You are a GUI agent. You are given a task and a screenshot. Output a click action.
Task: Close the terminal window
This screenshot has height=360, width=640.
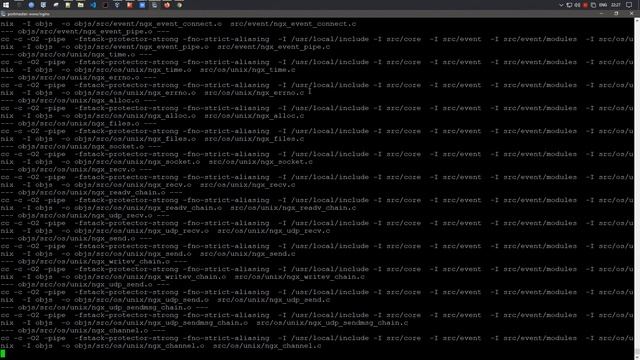[x=631, y=13]
